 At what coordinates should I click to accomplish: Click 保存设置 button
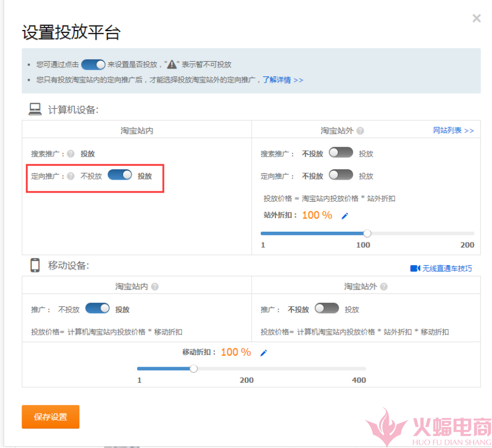click(x=50, y=417)
